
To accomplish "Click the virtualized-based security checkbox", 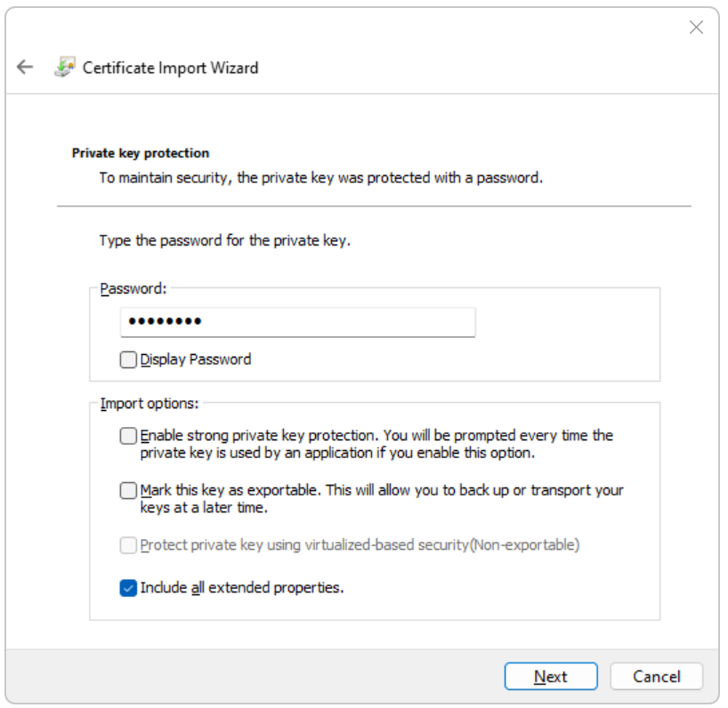I will (x=129, y=545).
